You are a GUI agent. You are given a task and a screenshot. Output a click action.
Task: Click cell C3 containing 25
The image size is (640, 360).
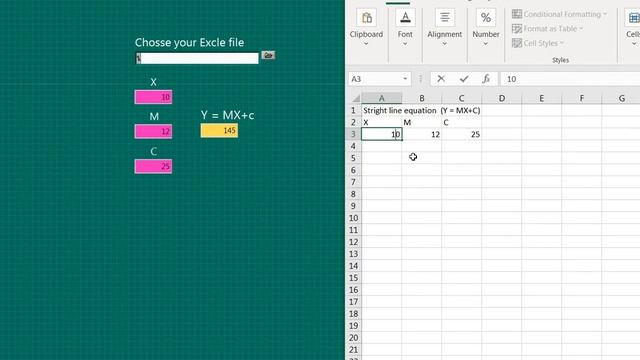(x=461, y=134)
